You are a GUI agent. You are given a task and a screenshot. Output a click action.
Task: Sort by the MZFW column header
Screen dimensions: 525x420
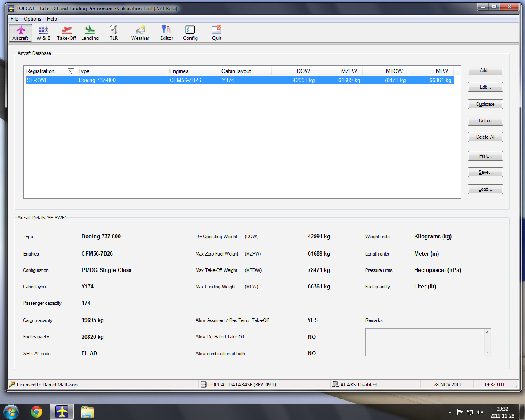(x=340, y=71)
